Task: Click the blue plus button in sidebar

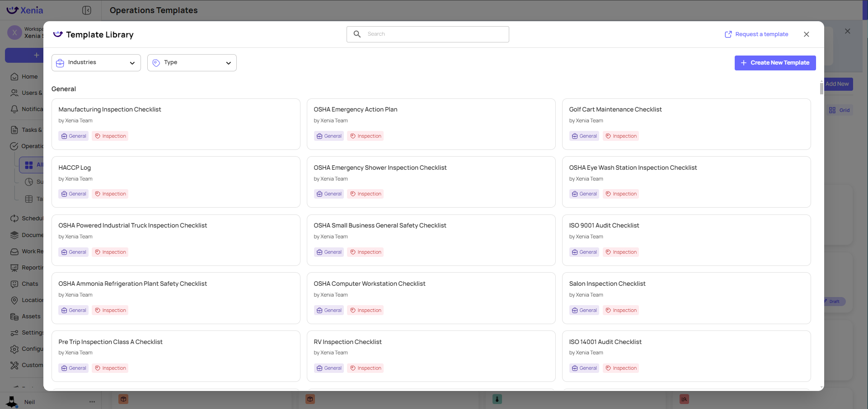Action: pos(24,55)
